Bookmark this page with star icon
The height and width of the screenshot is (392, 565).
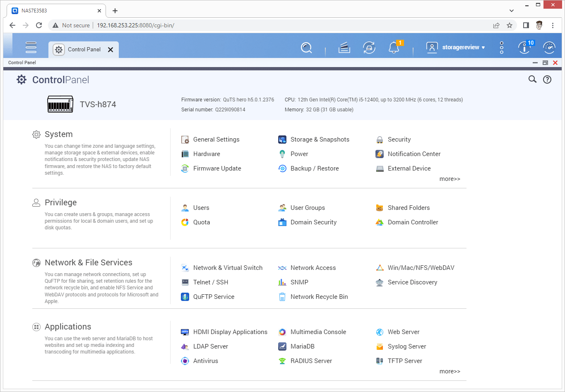pos(510,25)
